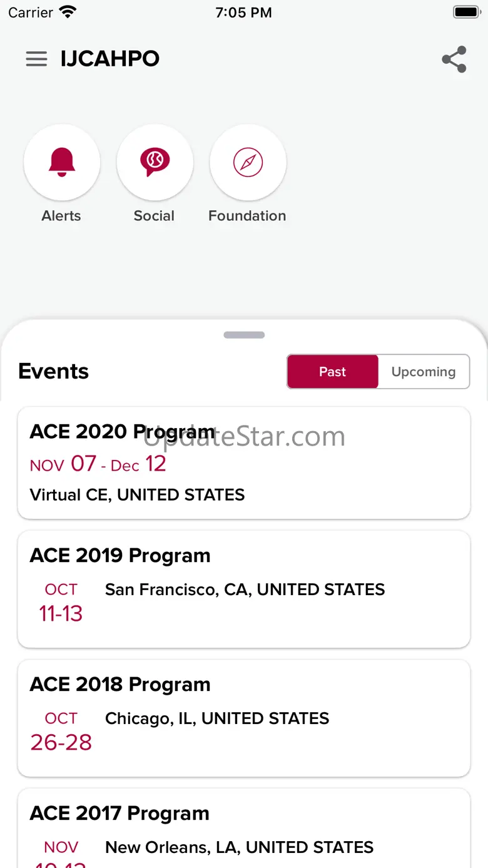
Task: Open the Alerts bell icon
Action: tap(61, 163)
